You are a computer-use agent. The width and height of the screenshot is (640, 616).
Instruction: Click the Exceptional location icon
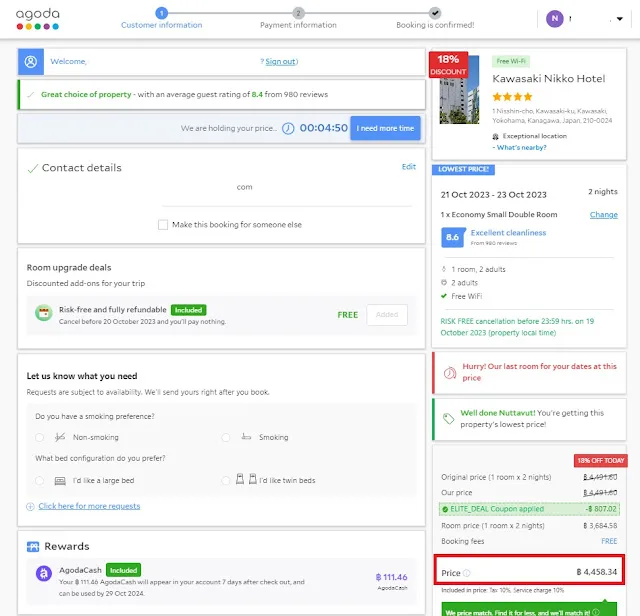tap(496, 136)
